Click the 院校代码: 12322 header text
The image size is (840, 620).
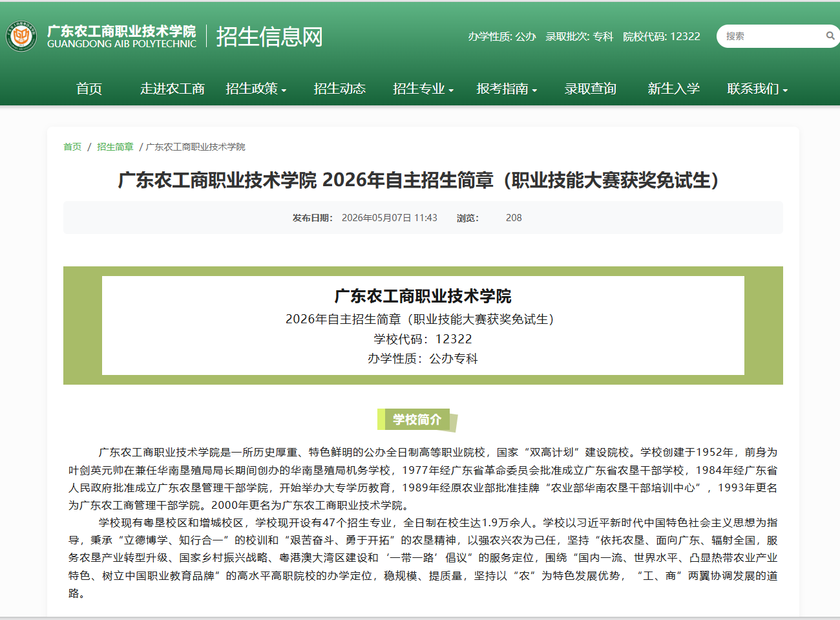coord(662,36)
